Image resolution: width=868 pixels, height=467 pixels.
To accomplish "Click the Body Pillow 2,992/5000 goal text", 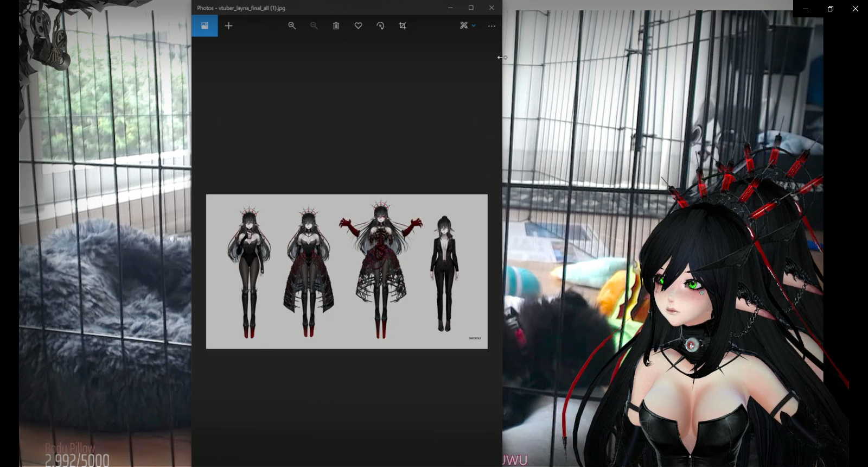I will (76, 455).
